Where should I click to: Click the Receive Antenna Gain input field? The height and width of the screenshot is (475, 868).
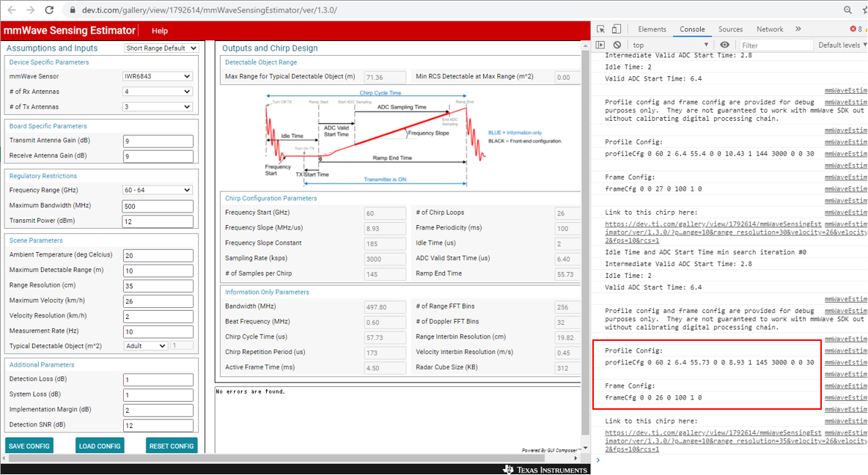pyautogui.click(x=158, y=157)
